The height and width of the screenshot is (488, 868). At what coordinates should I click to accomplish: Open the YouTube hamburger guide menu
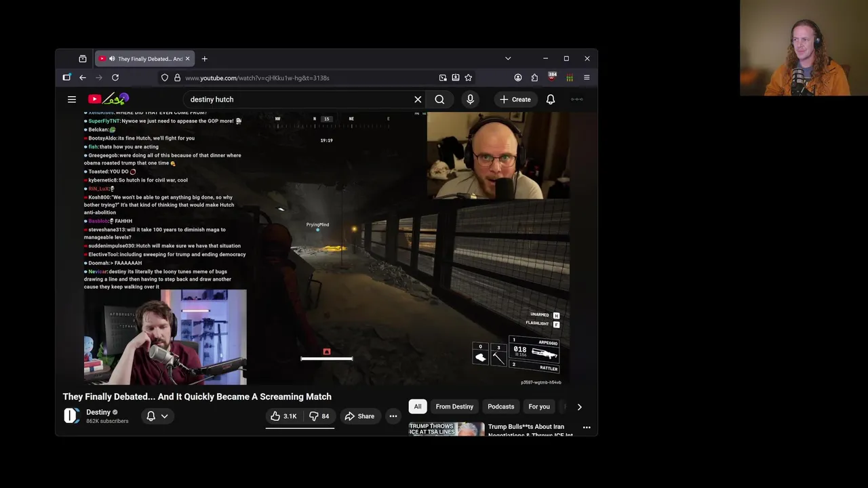coord(72,100)
